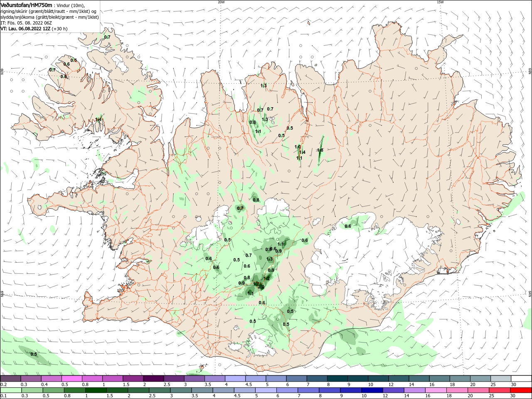532x399 pixels.
Task: Select bottom legend swatch starting at 2.5
Action: [x=160, y=390]
